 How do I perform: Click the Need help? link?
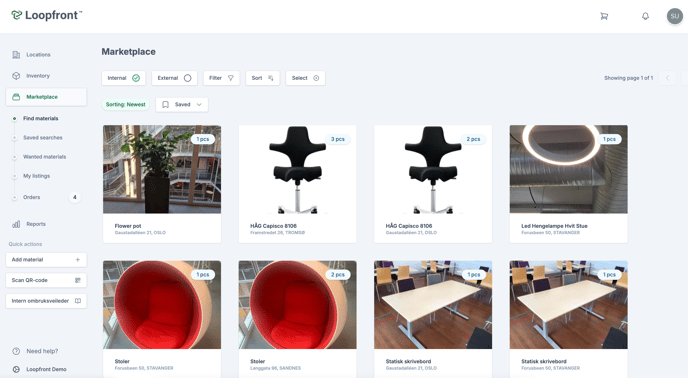[42, 351]
